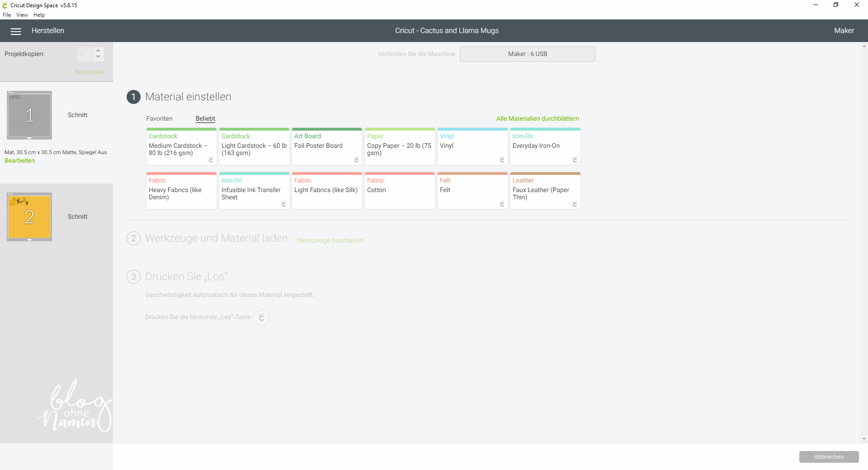This screenshot has height=470, width=868.
Task: Click Cricut icon on Medium Cardstock tile
Action: (x=211, y=160)
